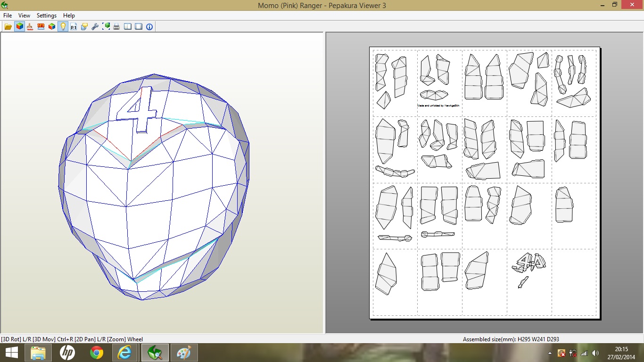Click the battery power tray icon
The height and width of the screenshot is (362, 644).
(x=573, y=353)
